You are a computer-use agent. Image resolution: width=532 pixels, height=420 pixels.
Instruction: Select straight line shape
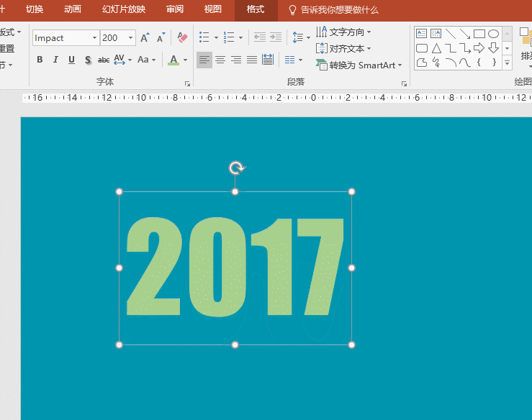(x=451, y=34)
